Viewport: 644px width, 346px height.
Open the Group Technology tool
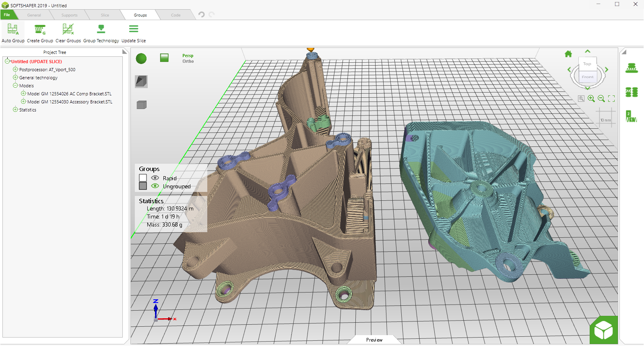[x=101, y=33]
